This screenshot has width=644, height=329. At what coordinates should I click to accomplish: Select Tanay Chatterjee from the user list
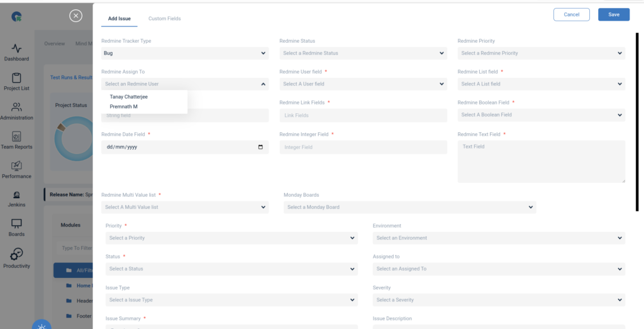tap(129, 97)
